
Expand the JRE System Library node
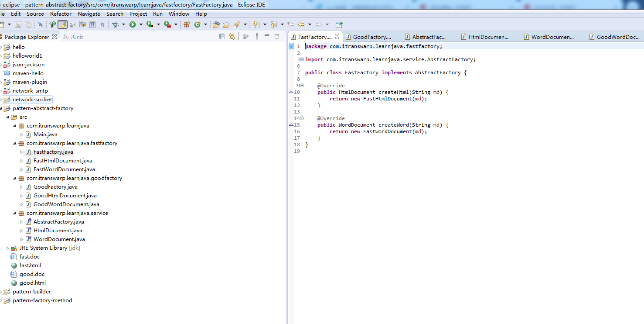[7, 248]
